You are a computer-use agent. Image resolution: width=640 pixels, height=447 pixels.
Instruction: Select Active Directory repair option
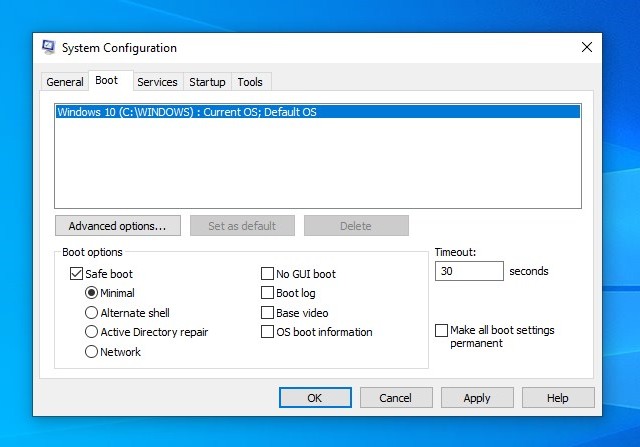pos(91,332)
